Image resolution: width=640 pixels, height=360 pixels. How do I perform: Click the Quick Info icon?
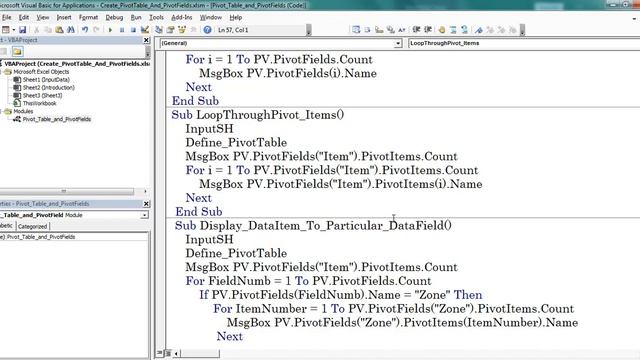[379, 30]
